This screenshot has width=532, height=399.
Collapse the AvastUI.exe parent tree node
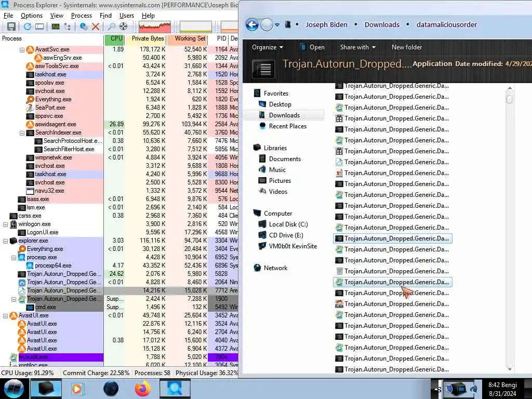tap(5, 316)
